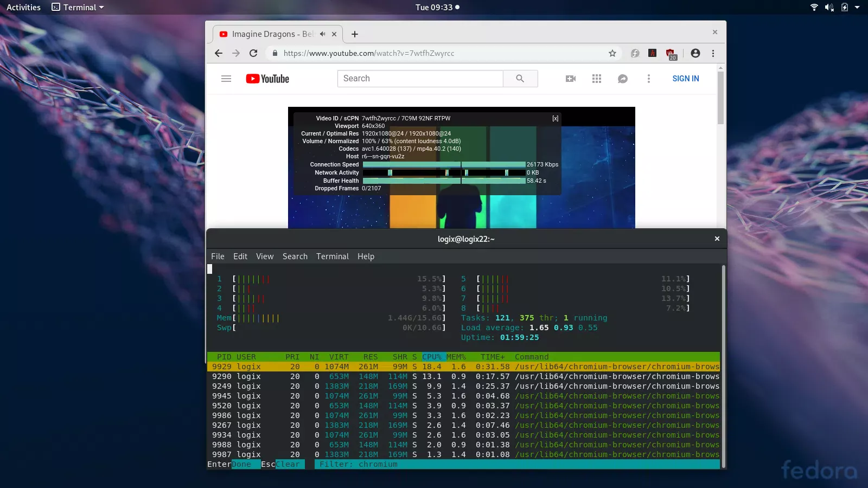
Task: Bookmark the page with the star icon
Action: point(612,53)
